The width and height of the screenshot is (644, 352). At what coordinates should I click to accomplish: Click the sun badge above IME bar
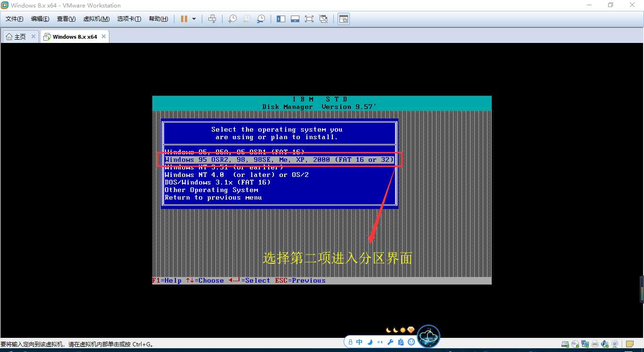tap(403, 330)
